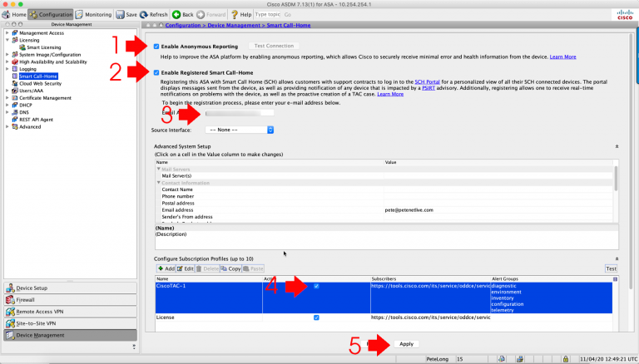Expand the Certificate Management node
The height and width of the screenshot is (364, 639).
click(7, 98)
